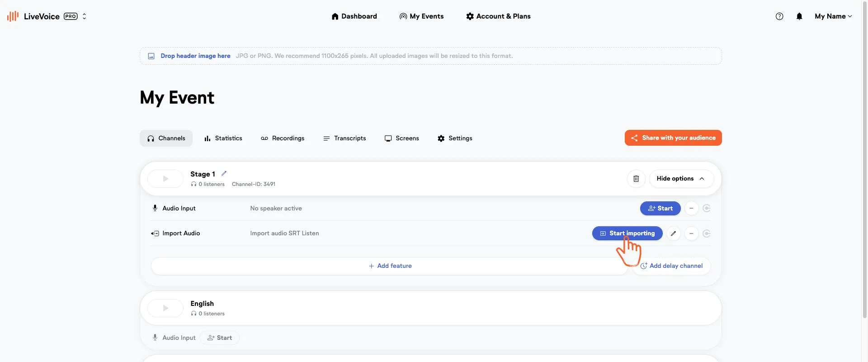Open My Events in the top navigation
Image resolution: width=868 pixels, height=362 pixels.
421,16
